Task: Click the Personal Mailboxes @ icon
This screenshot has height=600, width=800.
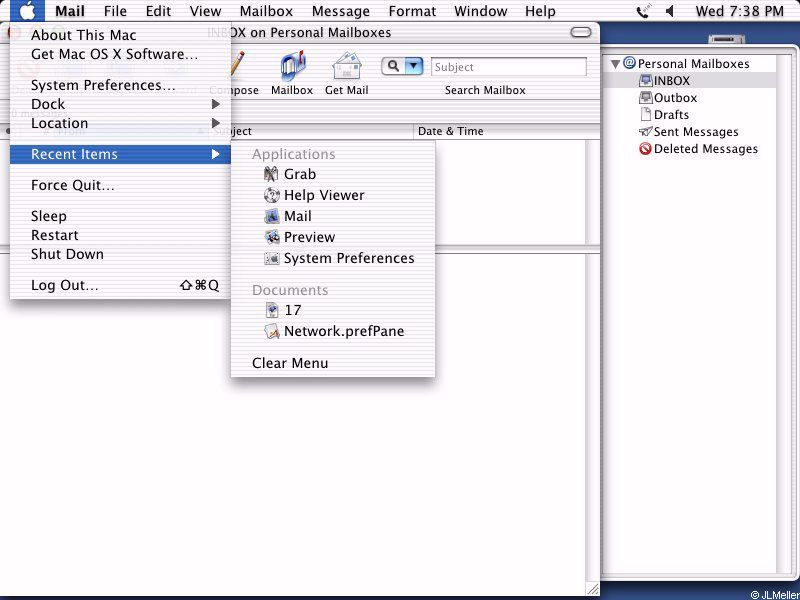Action: 630,63
